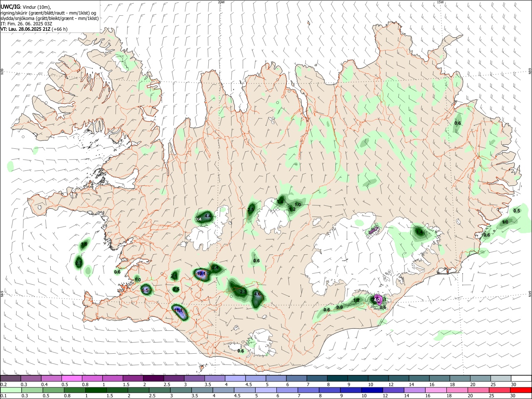Image resolution: width=532 pixels, height=399 pixels.
Task: Choose the pale green 0.1–0.3 swatch, bottom legend row
Action: (x=10, y=390)
